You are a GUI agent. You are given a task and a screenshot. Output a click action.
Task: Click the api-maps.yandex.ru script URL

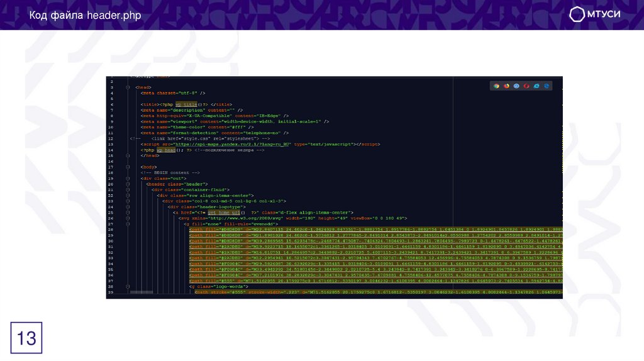click(x=233, y=144)
